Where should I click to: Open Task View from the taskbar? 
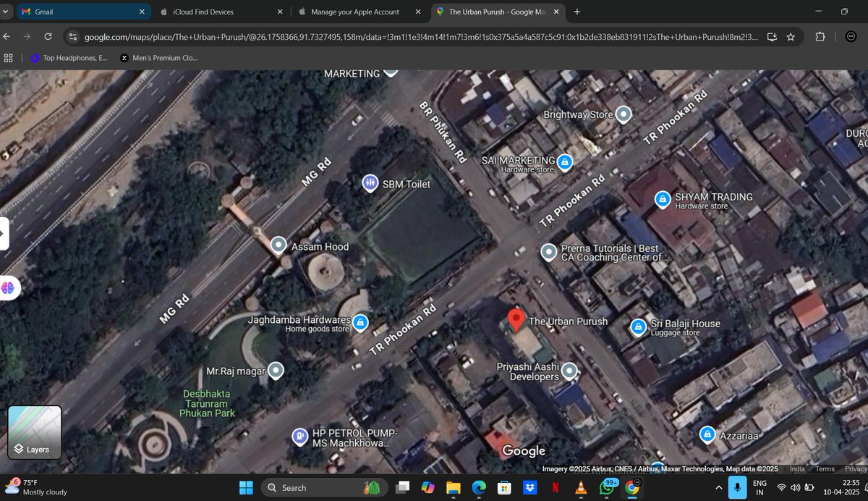click(x=403, y=487)
